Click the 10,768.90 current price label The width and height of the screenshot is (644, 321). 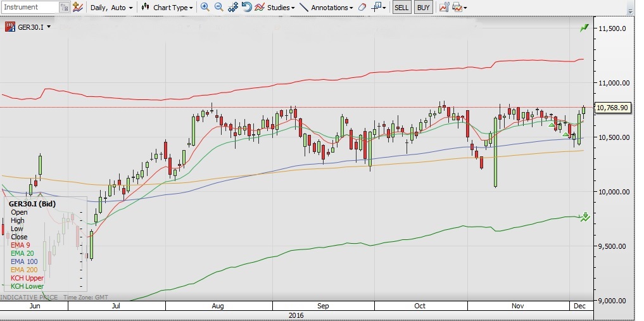[x=613, y=108]
